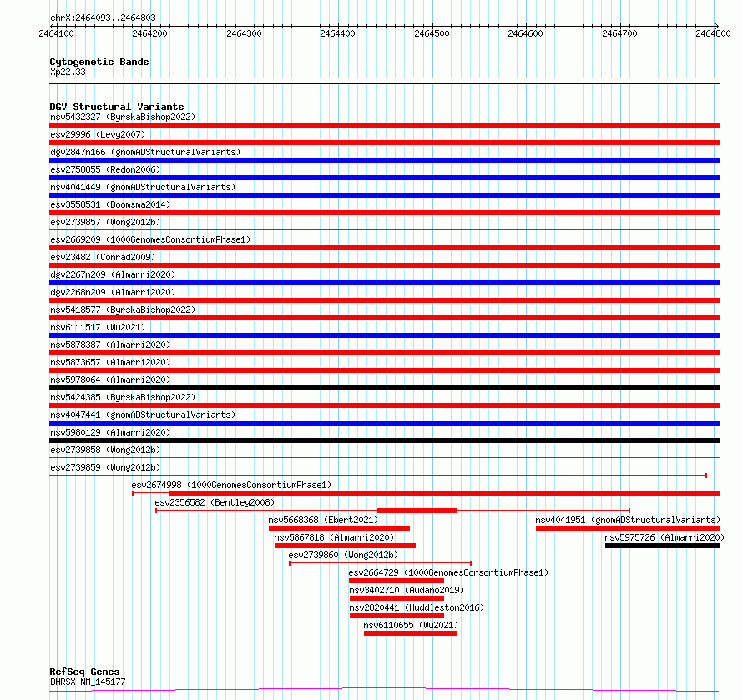This screenshot has height=700, width=743.
Task: Click nsv5867818 (Almarri2020) label
Action: [x=334, y=537]
